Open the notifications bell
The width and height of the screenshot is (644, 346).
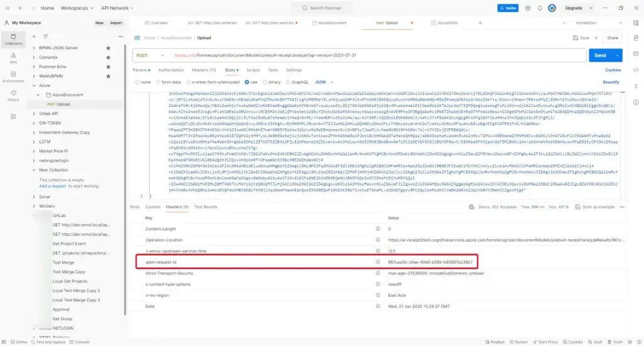[x=540, y=8]
